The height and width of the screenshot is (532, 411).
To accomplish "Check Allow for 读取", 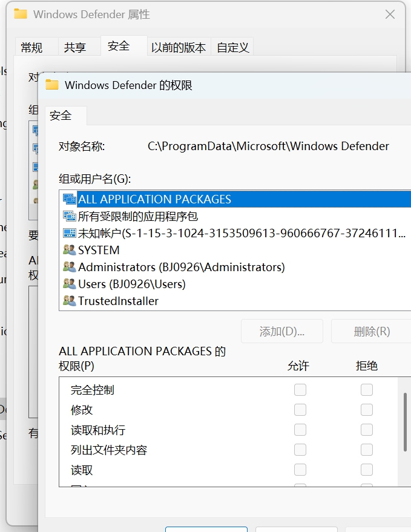I will [300, 470].
